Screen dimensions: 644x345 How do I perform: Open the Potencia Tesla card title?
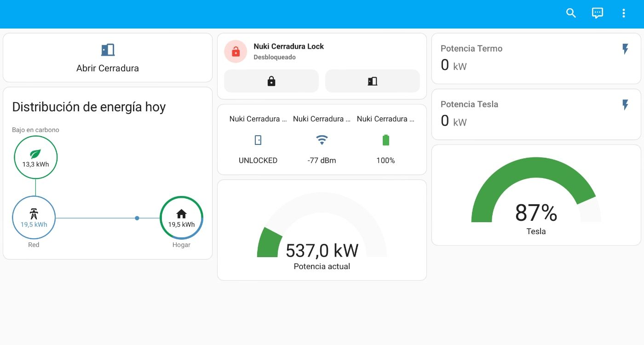point(469,104)
